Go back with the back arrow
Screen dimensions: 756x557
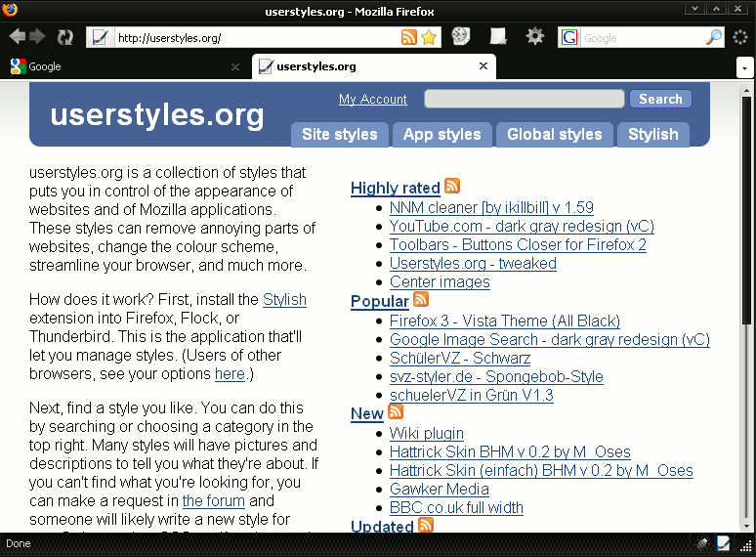click(x=18, y=37)
